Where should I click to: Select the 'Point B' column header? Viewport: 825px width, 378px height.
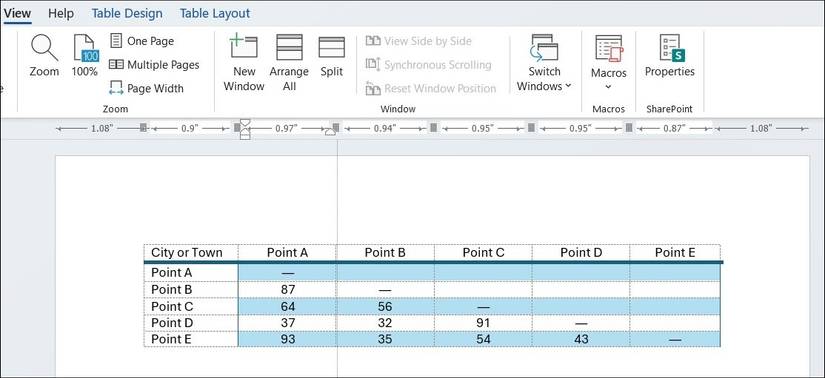(x=385, y=253)
